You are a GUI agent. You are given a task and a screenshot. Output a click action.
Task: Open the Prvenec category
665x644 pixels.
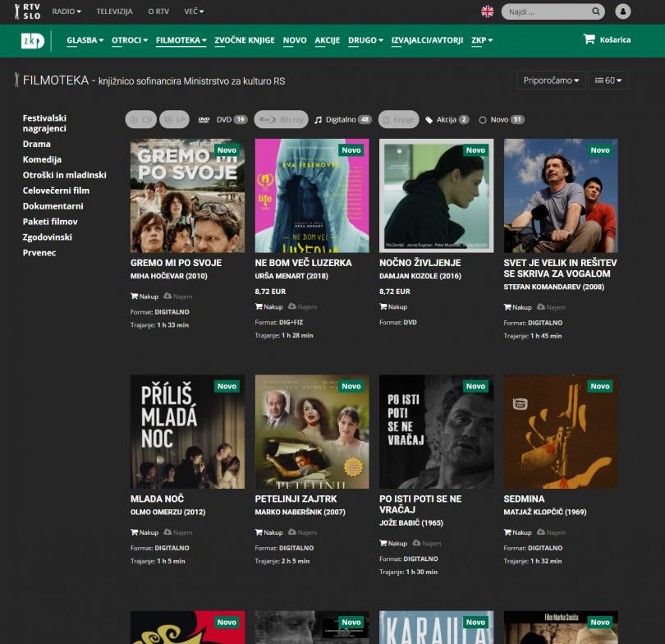[39, 252]
